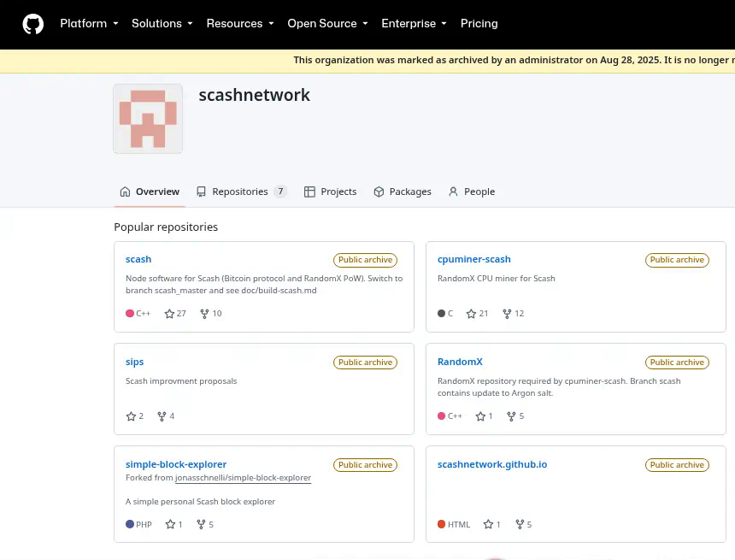Click the Public archive badge on RandomX
The height and width of the screenshot is (560, 735).
[x=677, y=363]
